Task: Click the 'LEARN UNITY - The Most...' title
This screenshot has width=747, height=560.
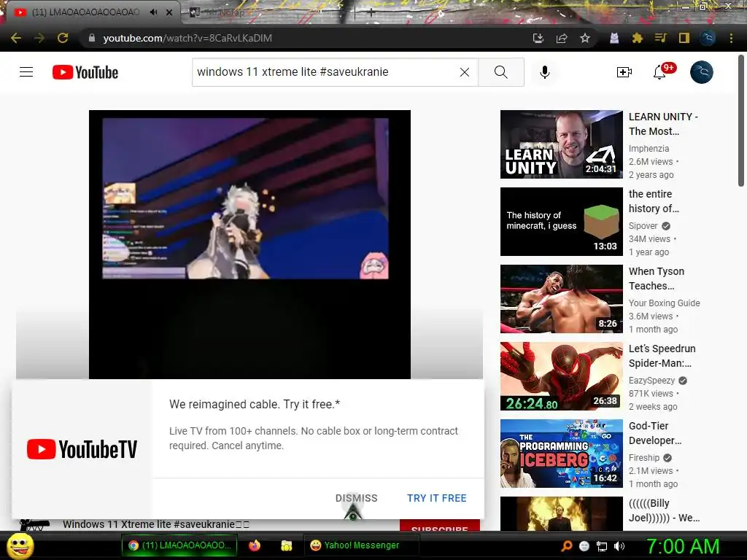Action: pyautogui.click(x=663, y=124)
